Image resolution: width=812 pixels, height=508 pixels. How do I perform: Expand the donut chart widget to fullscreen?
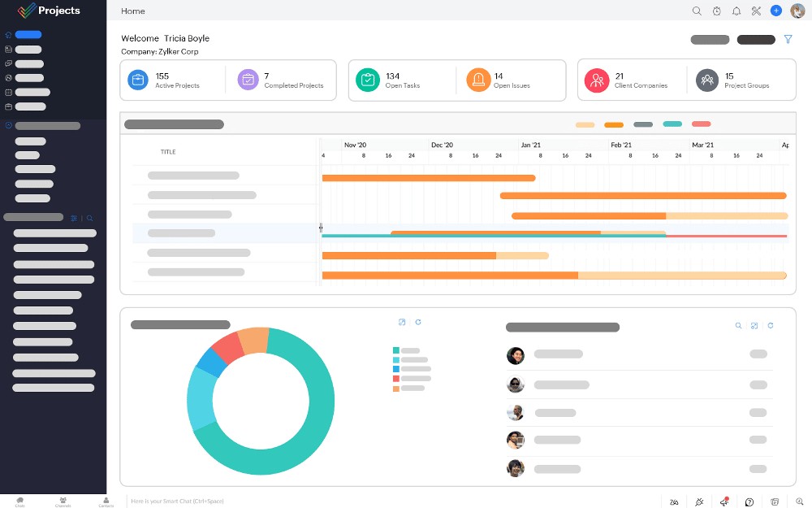402,323
